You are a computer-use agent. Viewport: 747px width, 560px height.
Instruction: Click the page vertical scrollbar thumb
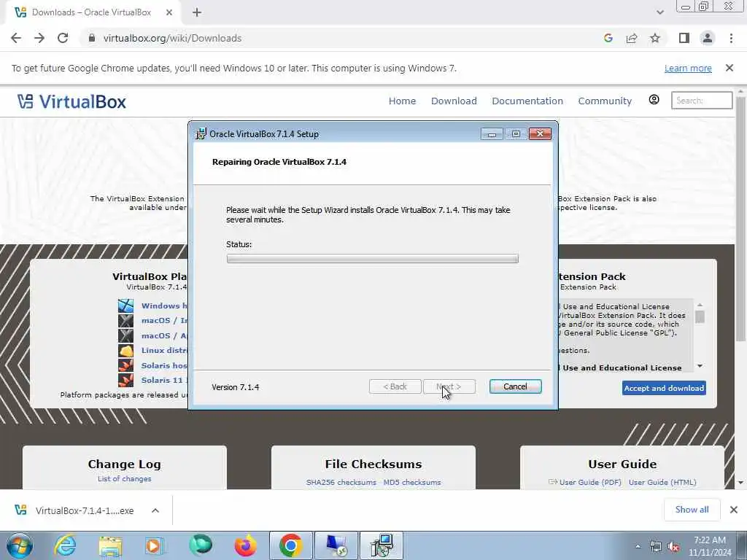(x=740, y=219)
